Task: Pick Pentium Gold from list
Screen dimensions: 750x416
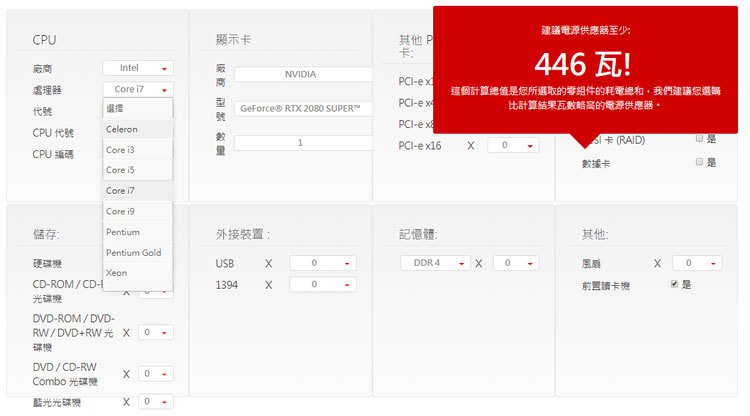Action: coord(138,252)
